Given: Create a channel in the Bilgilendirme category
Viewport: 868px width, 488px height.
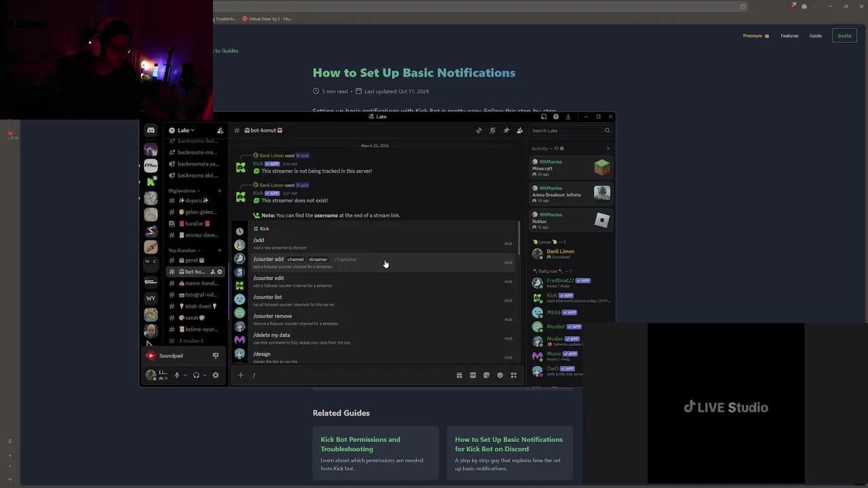Looking at the screenshot, I should pyautogui.click(x=219, y=191).
